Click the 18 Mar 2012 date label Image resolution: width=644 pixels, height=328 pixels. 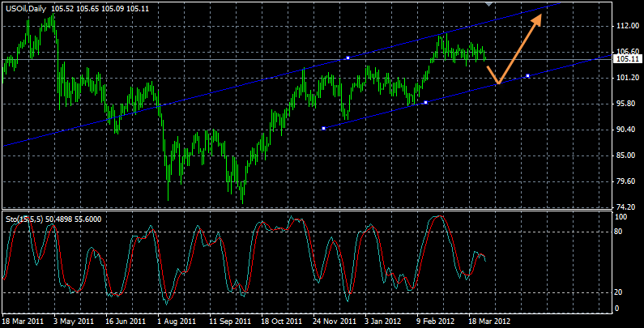coord(489,321)
